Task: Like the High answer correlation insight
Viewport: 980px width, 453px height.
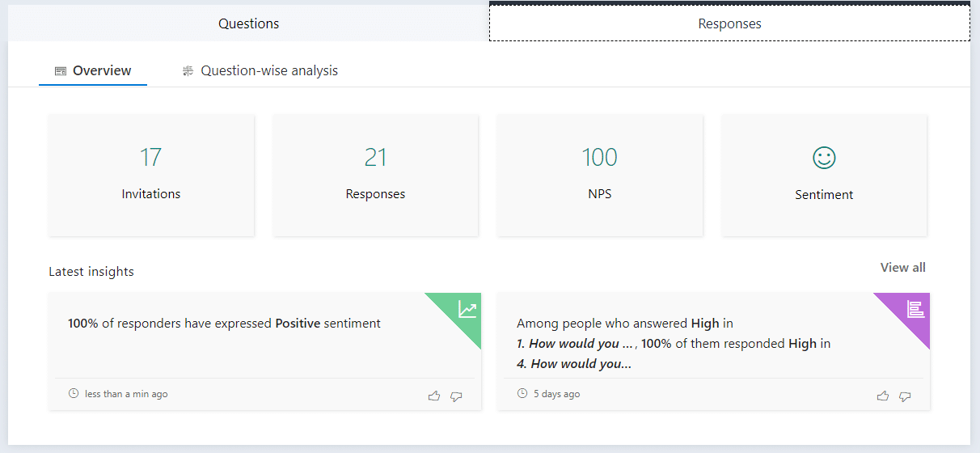Action: click(x=883, y=396)
